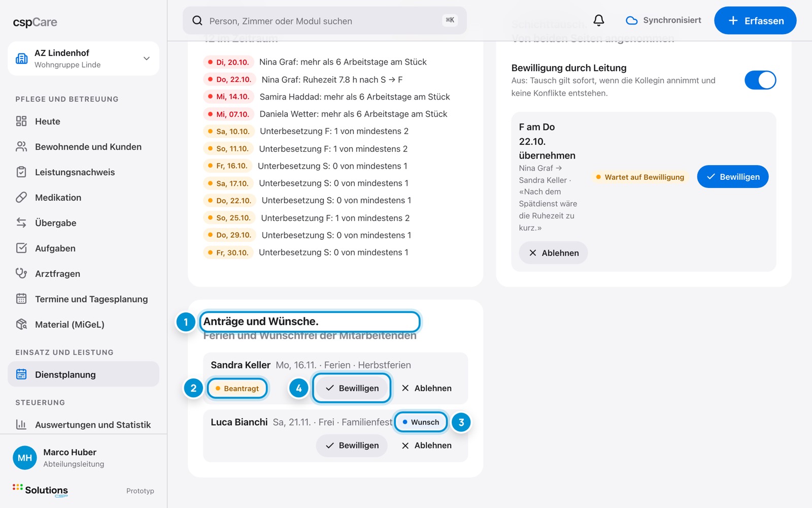
Task: Toggle Bewilligung durch Leitung switch
Action: [760, 80]
